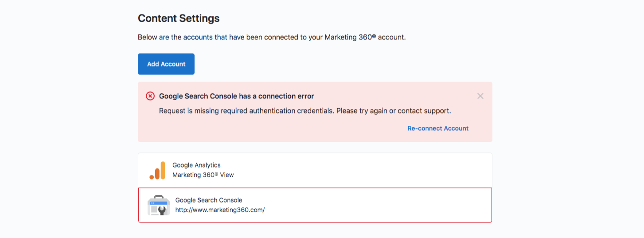Click empty space right of Marketing 360® View

coord(355,175)
